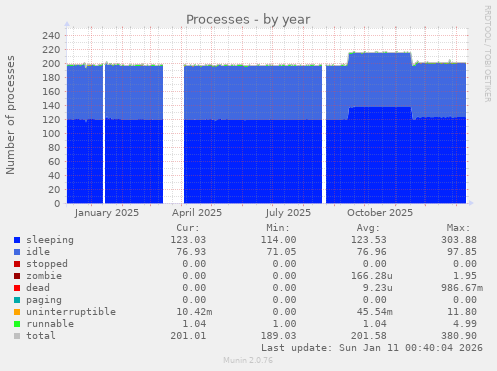Viewport: 497px width, 371px height.
Task: Click idle max value 97.85
Action: tap(462, 252)
